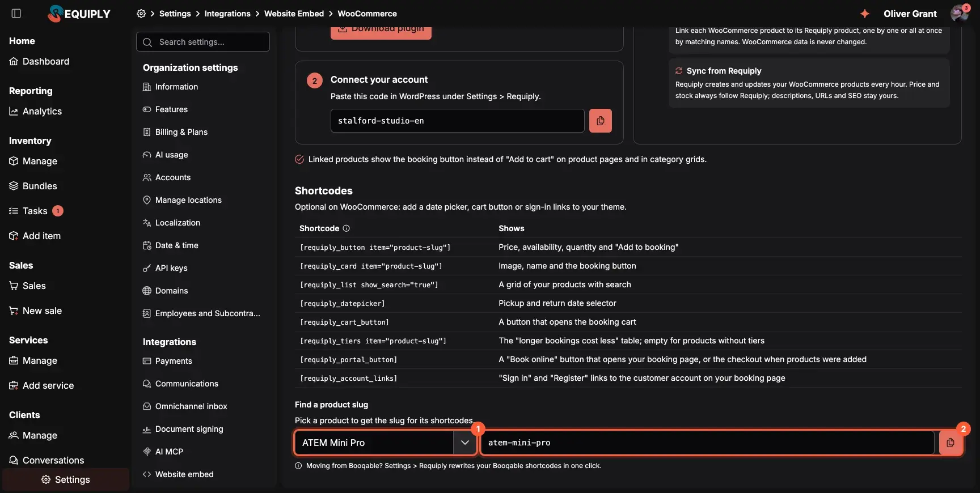Open Tasks with notification badge
The width and height of the screenshot is (980, 493).
point(36,211)
